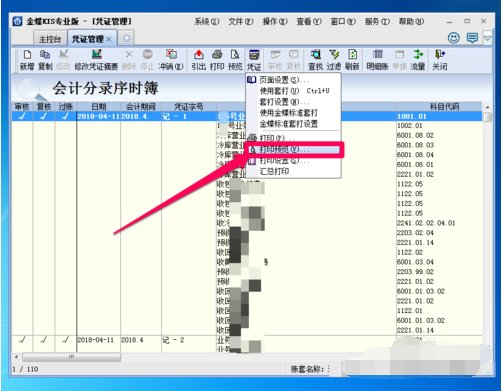Open the 帮助(H) menu

click(411, 22)
